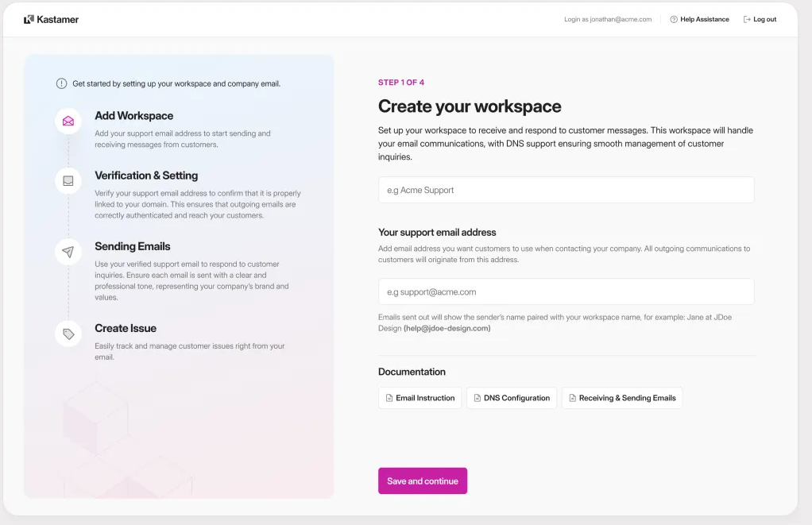The height and width of the screenshot is (525, 812).
Task: Click the Verification & Setting inbox icon
Action: [68, 181]
